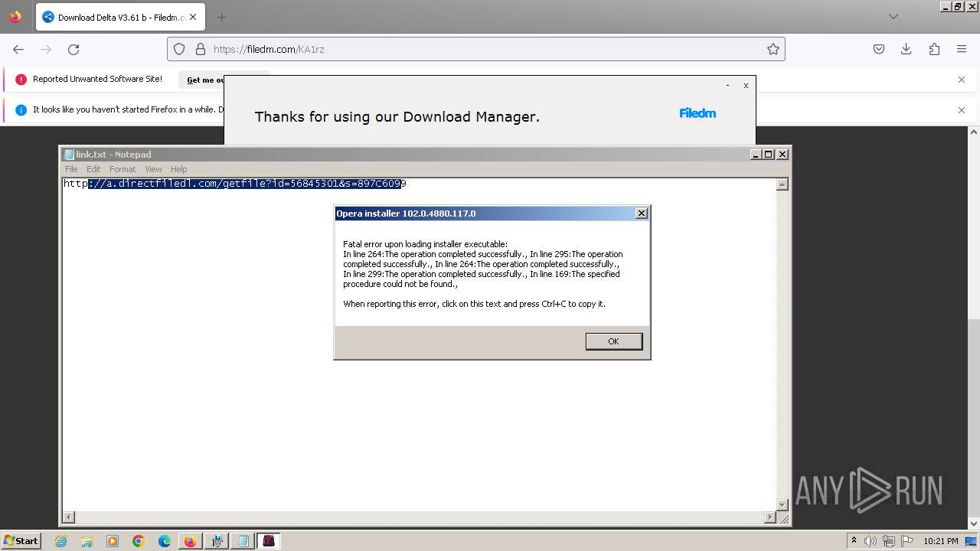Click the Filedm logo in the popup

697,113
